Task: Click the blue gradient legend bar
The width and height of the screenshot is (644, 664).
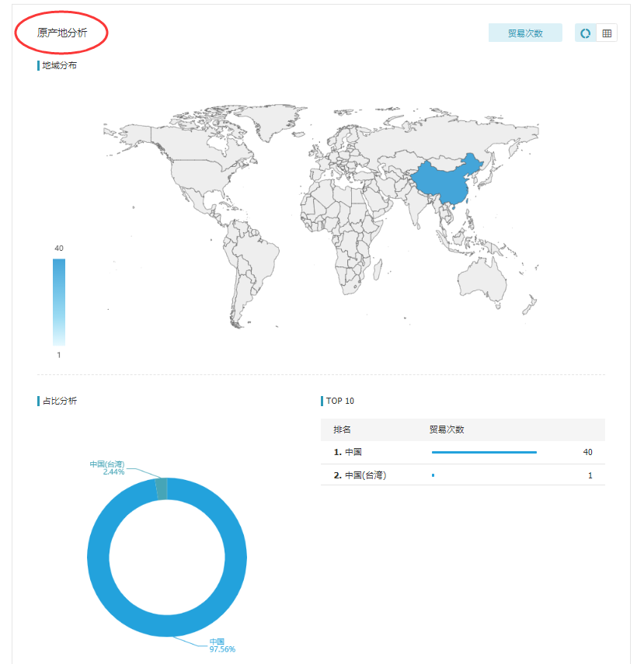Action: [59, 301]
